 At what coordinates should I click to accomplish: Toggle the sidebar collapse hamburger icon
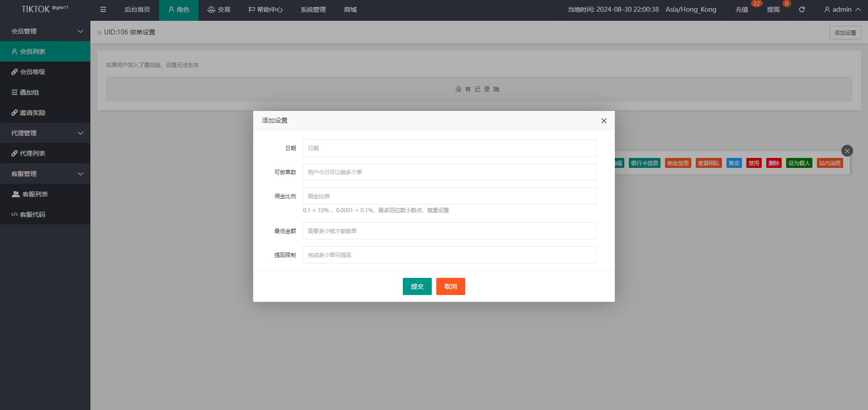point(103,10)
